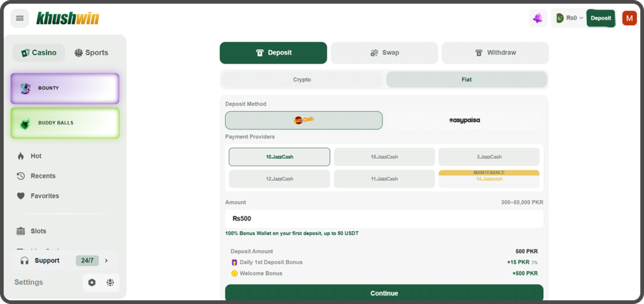This screenshot has height=304, width=644.
Task: Click the 300~50,000 PKR limit text
Action: click(522, 202)
